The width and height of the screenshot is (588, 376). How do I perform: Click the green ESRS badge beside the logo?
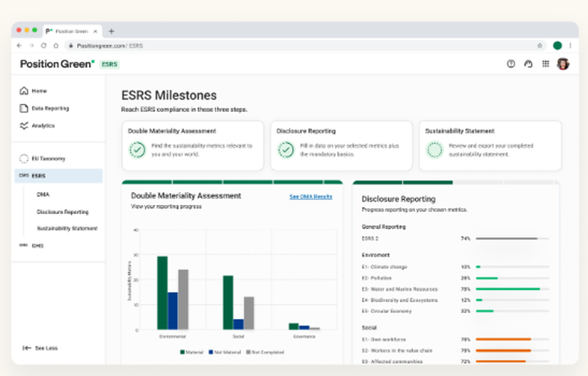109,65
